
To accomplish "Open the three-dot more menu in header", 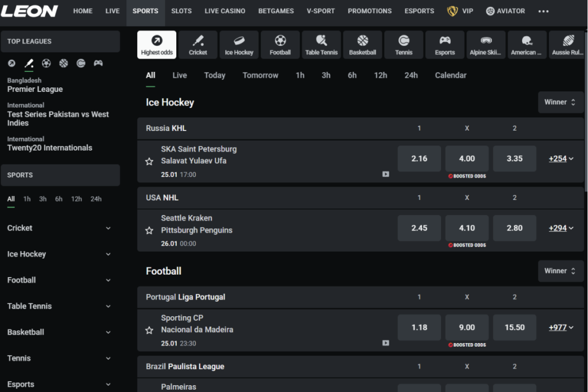I will (x=543, y=11).
